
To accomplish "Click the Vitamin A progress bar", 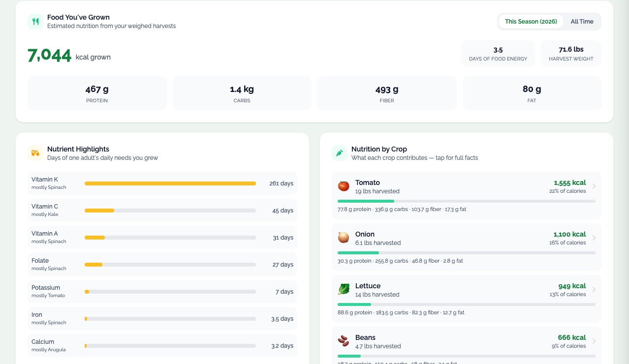I will coord(170,238).
